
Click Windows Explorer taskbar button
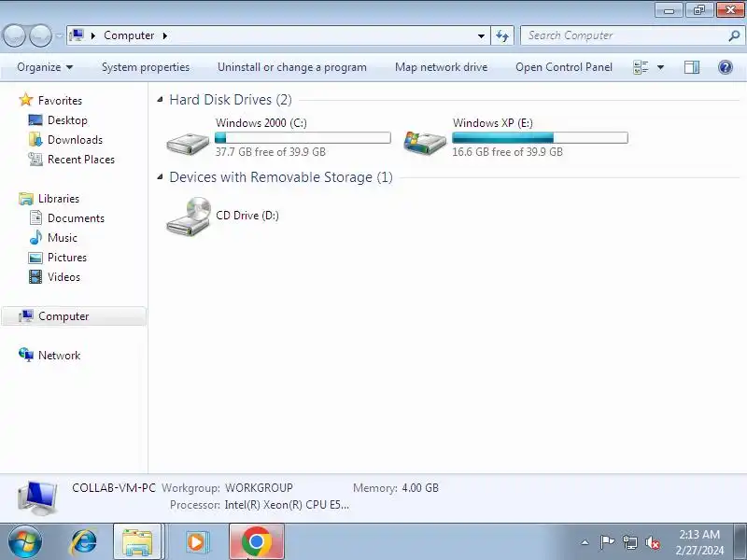(138, 542)
